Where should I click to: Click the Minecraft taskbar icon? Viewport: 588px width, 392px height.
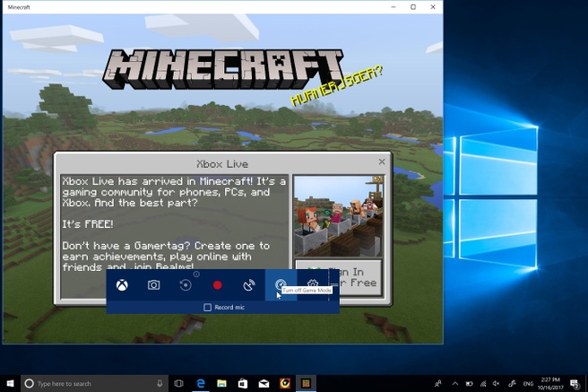[306, 383]
